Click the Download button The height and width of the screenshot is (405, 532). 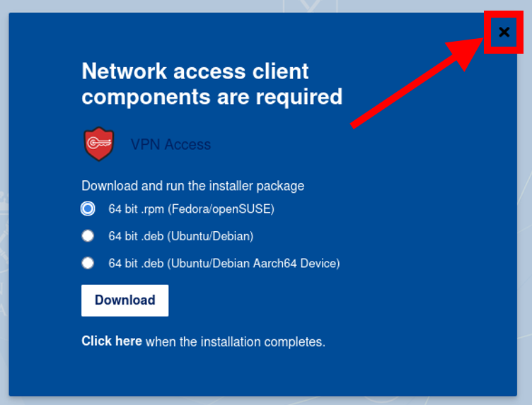point(125,300)
